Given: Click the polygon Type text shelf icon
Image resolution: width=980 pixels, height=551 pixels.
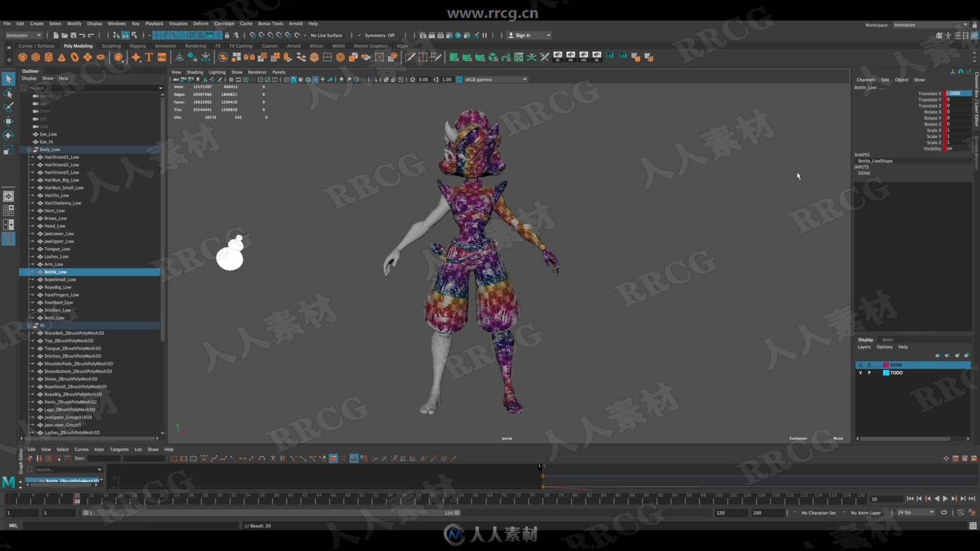Looking at the screenshot, I should [149, 57].
